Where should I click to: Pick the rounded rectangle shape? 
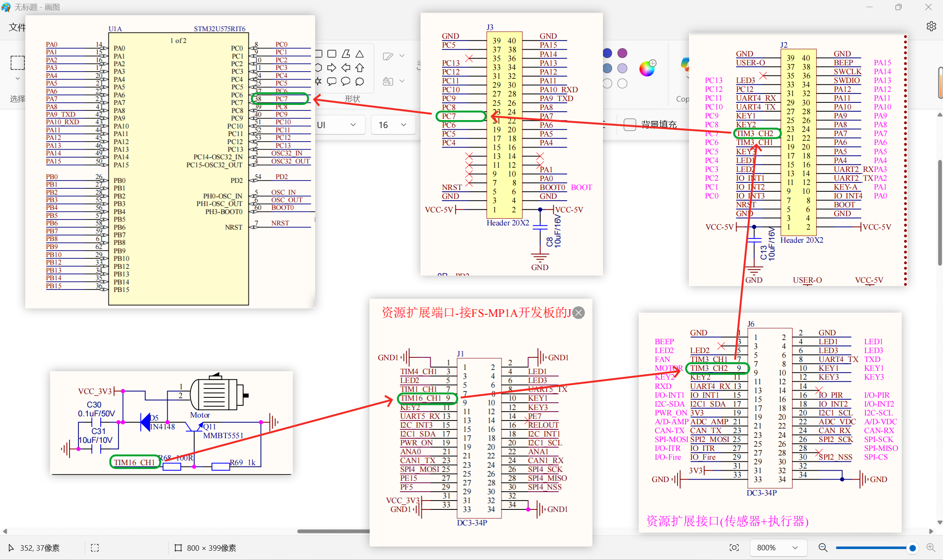[332, 54]
